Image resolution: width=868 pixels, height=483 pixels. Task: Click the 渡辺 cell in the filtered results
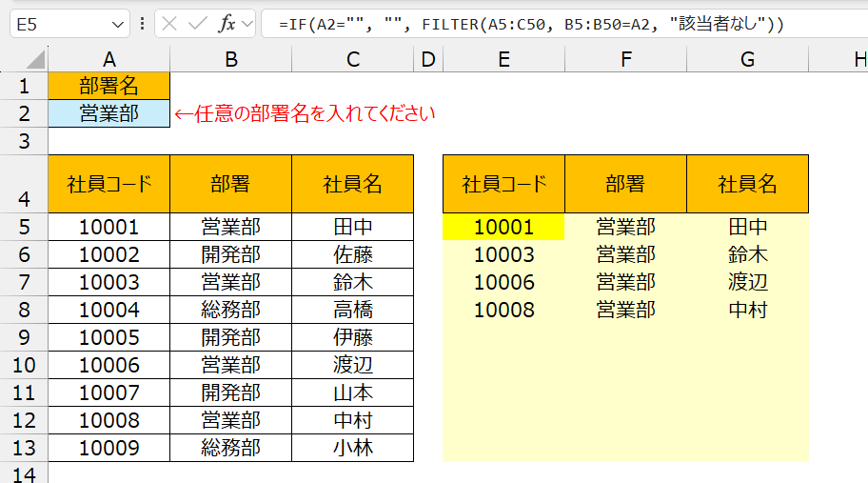[x=747, y=282]
